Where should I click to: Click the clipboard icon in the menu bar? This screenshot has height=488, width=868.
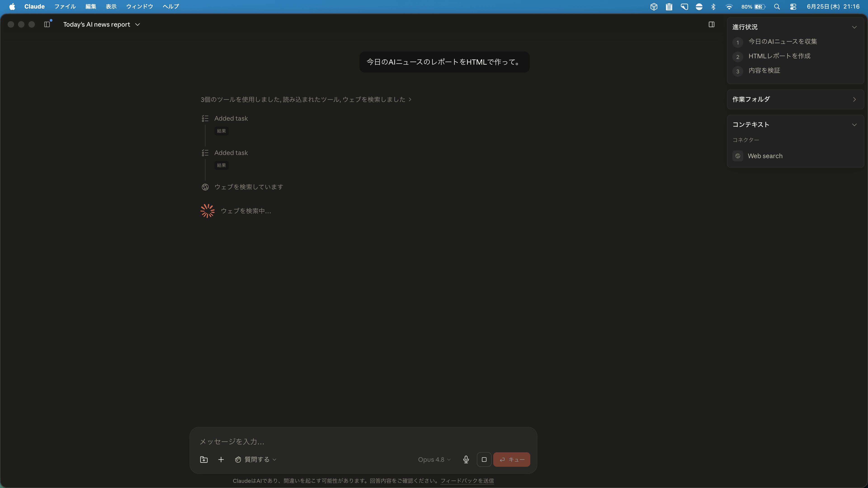point(669,7)
